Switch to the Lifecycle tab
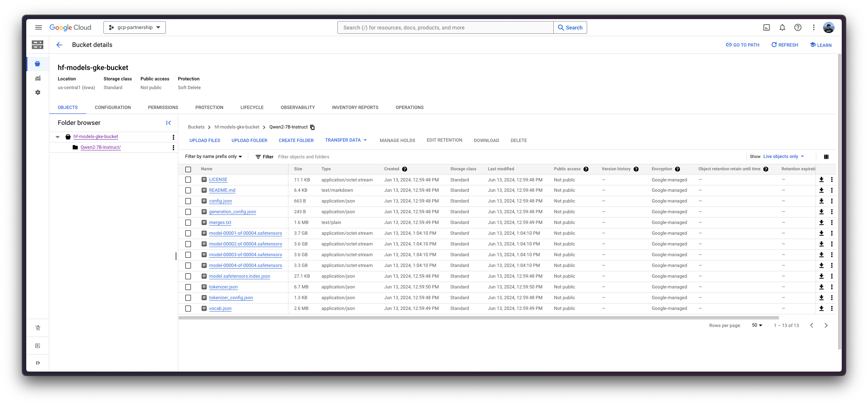This screenshot has height=405, width=868. 252,107
